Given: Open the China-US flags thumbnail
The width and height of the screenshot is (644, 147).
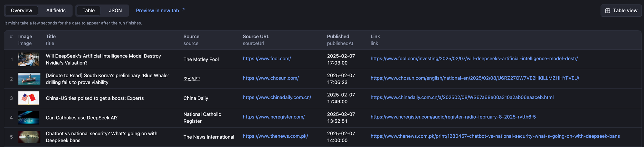Looking at the screenshot, I should coord(29,98).
